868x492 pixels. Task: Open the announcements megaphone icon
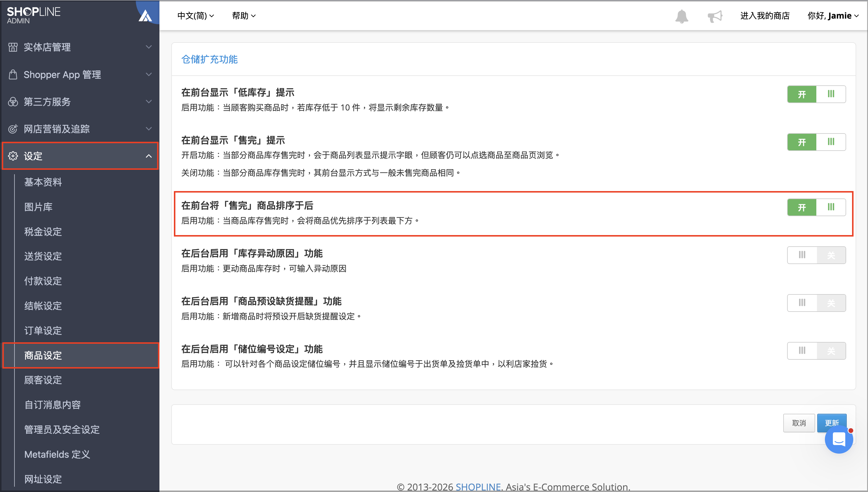[x=715, y=16]
